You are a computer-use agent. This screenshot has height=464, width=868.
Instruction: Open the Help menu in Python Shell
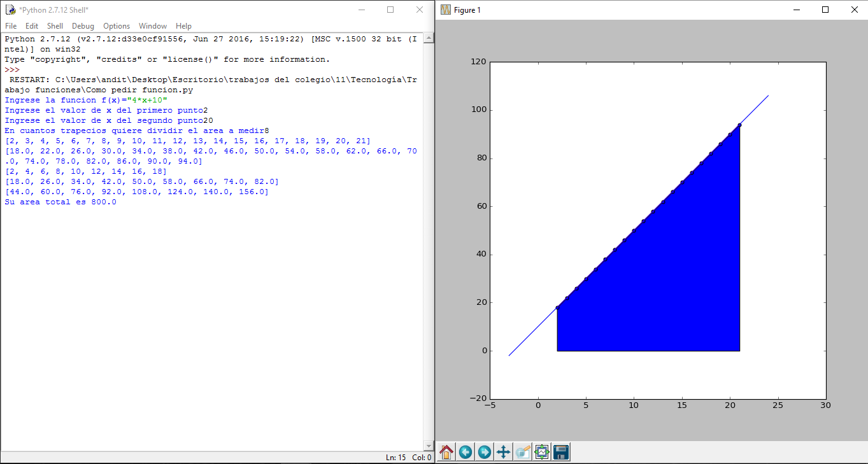tap(183, 26)
